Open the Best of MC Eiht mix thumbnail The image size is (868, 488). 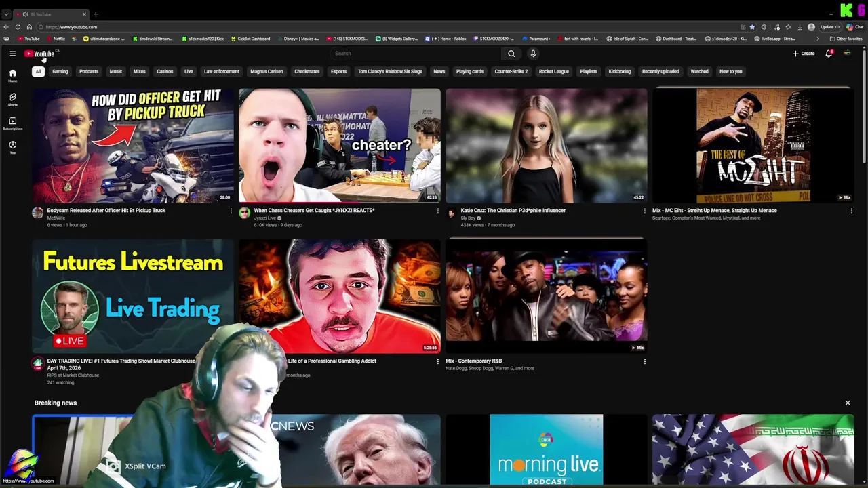[753, 146]
